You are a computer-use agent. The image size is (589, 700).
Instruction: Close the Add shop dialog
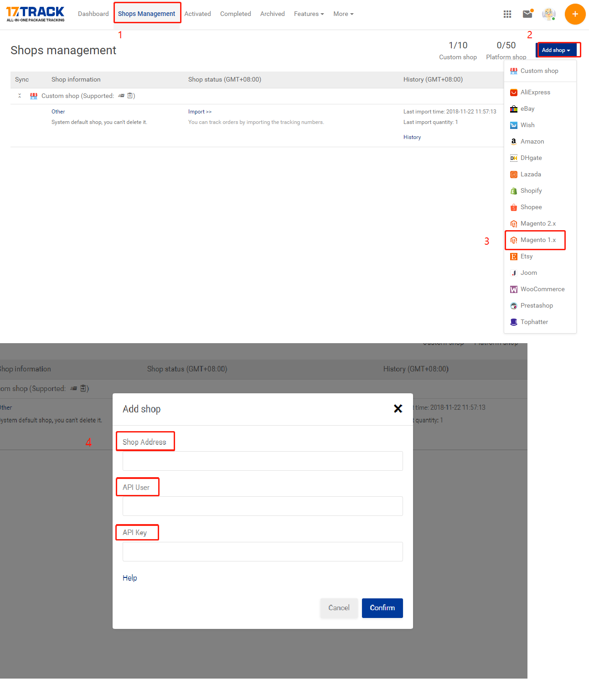(x=398, y=409)
